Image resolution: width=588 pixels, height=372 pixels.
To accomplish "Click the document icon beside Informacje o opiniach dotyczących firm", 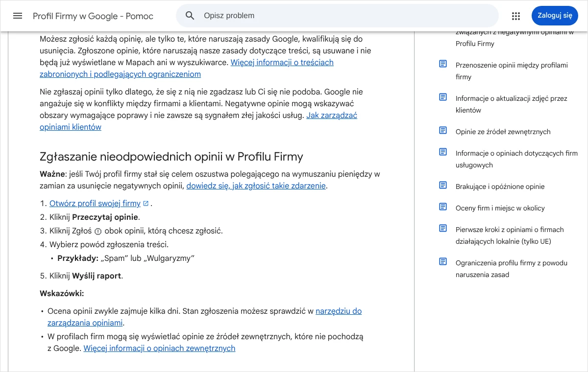I will click(443, 152).
